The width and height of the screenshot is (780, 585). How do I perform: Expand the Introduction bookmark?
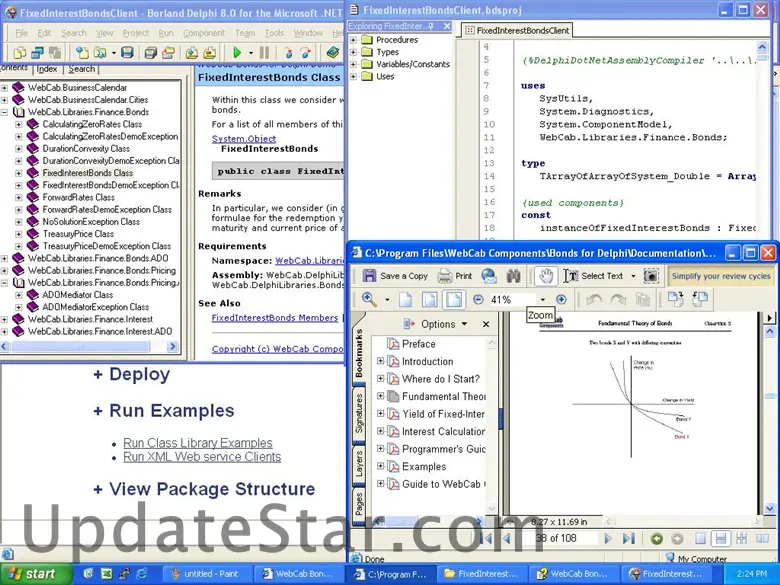tap(381, 361)
